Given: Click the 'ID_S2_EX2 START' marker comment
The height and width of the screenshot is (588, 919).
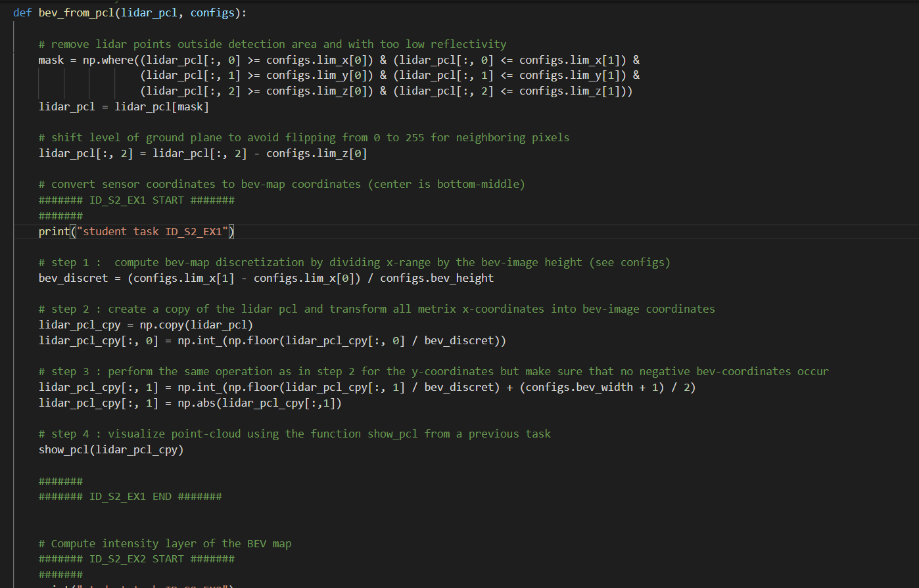Looking at the screenshot, I should [x=137, y=559].
